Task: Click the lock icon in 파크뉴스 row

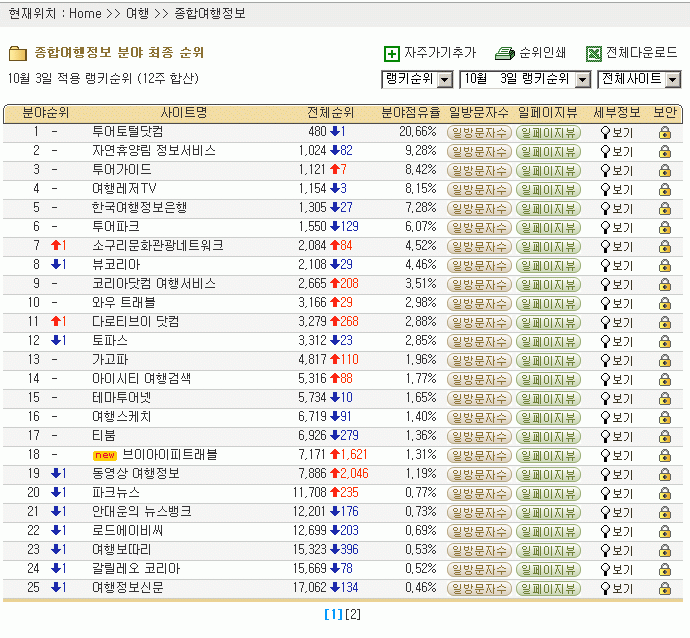Action: click(x=664, y=493)
